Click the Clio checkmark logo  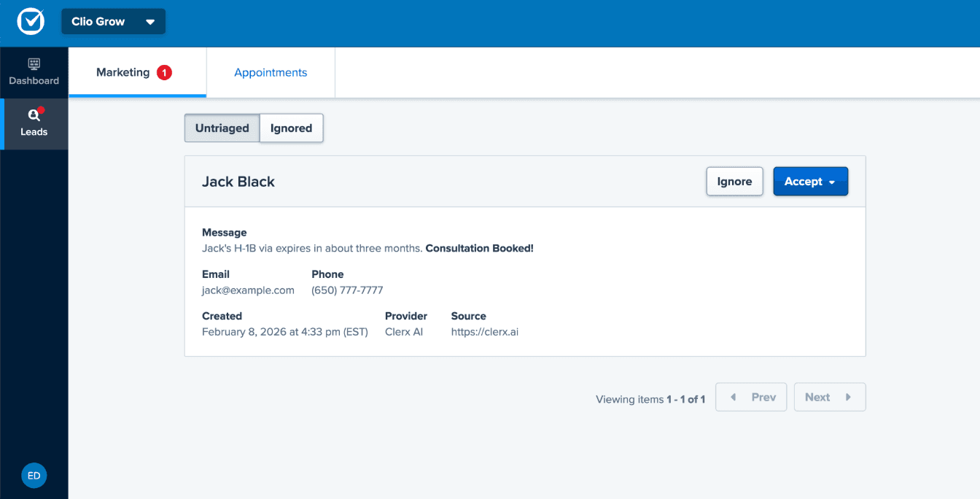(x=31, y=22)
